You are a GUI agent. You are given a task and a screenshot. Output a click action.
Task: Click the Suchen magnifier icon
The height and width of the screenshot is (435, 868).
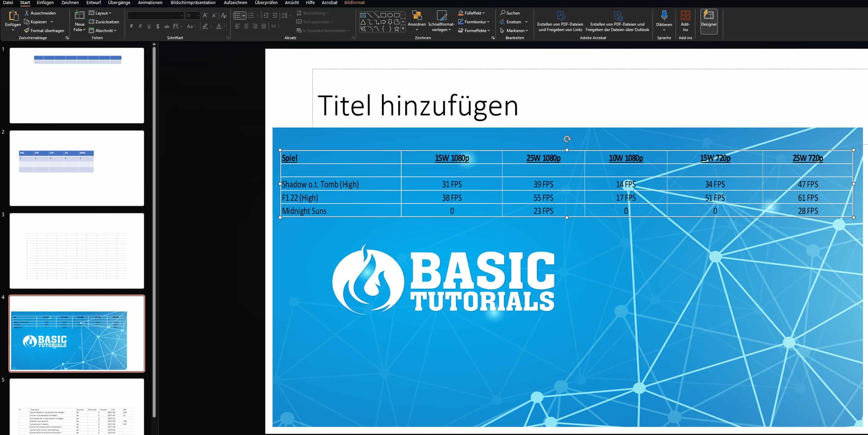coord(503,13)
